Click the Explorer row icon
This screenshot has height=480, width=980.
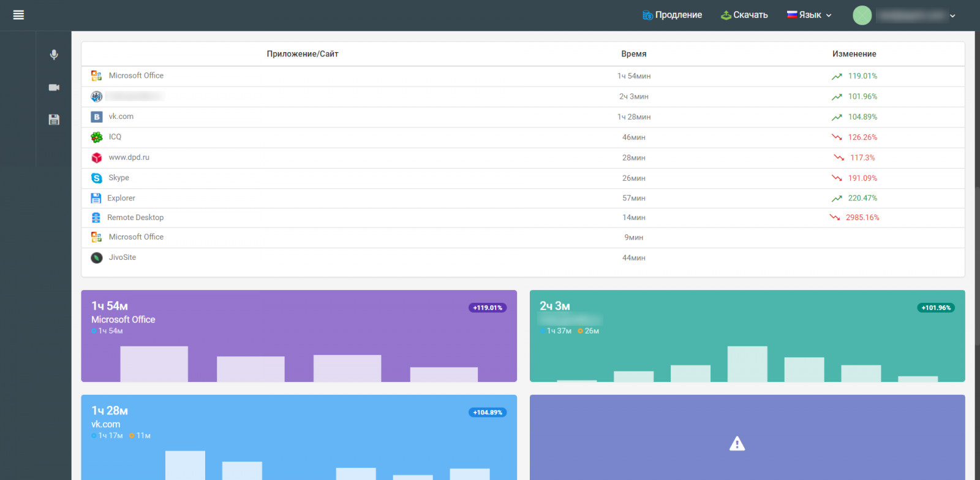tap(96, 198)
